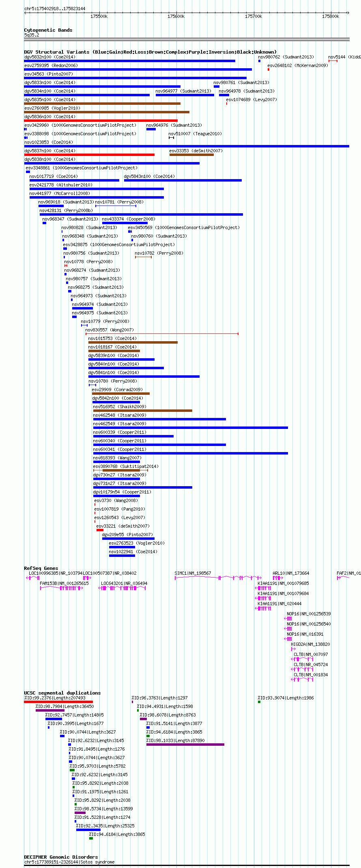Image resolution: width=361 pixels, height=868 pixels.
Task: Open the DGV Structural Variants track title
Action: click(x=150, y=52)
